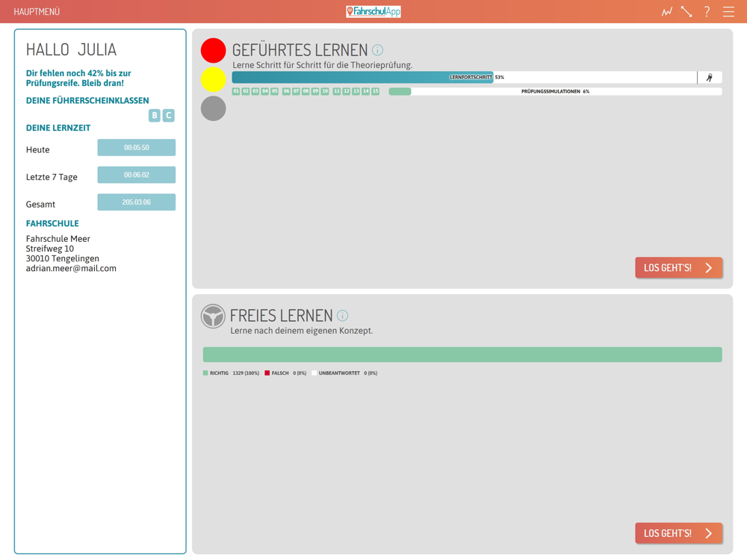Click the car keys icon on progress bar
747x560 pixels.
710,78
